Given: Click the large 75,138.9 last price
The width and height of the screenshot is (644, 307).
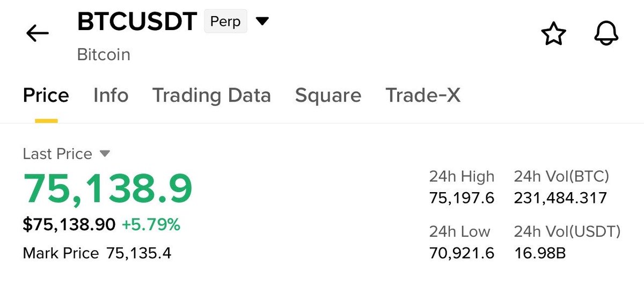Looking at the screenshot, I should 107,188.
